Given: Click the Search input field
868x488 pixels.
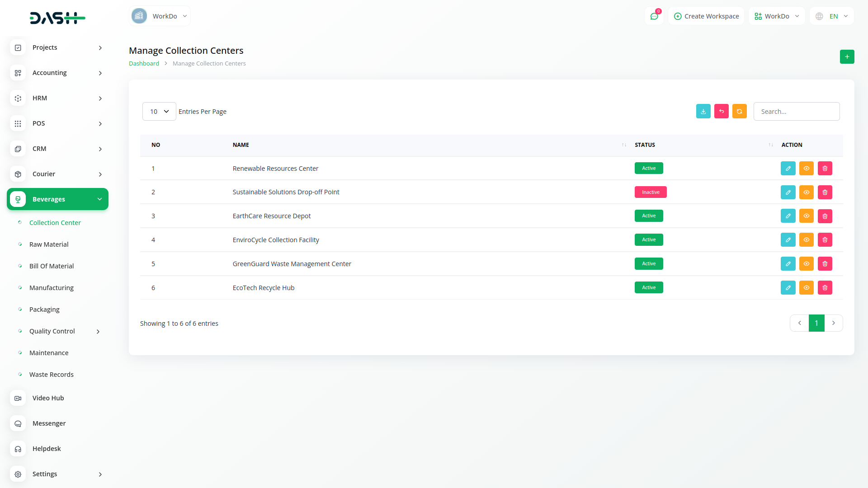Looking at the screenshot, I should point(796,111).
